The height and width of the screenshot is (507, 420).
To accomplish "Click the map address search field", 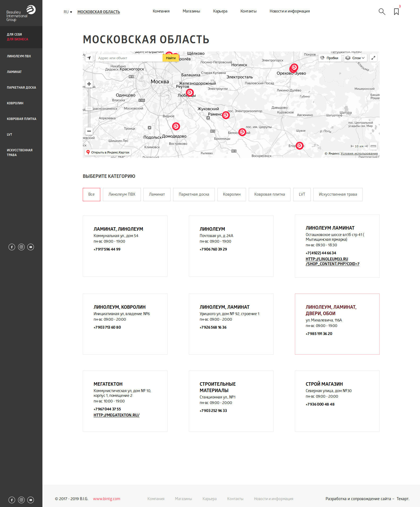I will click(x=129, y=58).
